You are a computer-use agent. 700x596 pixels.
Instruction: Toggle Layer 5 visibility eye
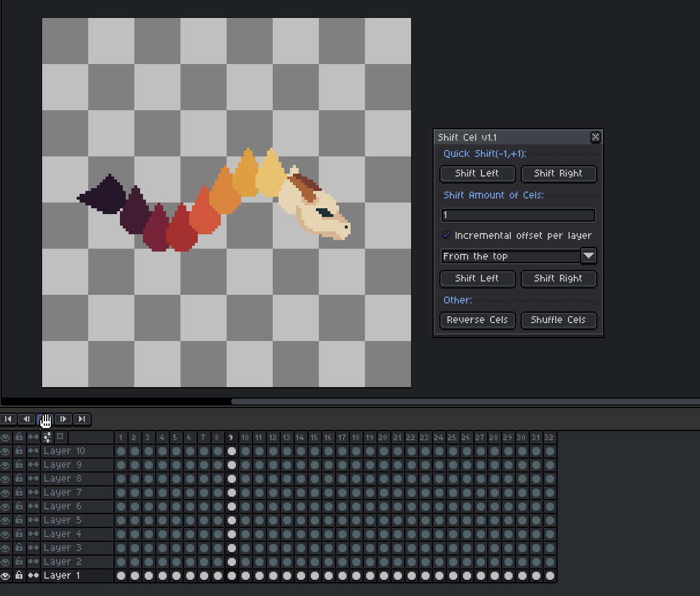point(6,520)
